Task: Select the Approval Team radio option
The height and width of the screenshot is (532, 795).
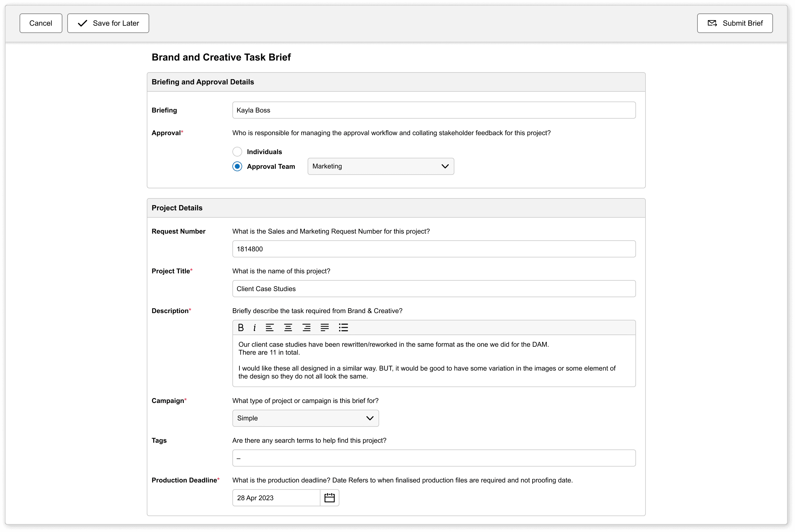Action: click(x=237, y=166)
